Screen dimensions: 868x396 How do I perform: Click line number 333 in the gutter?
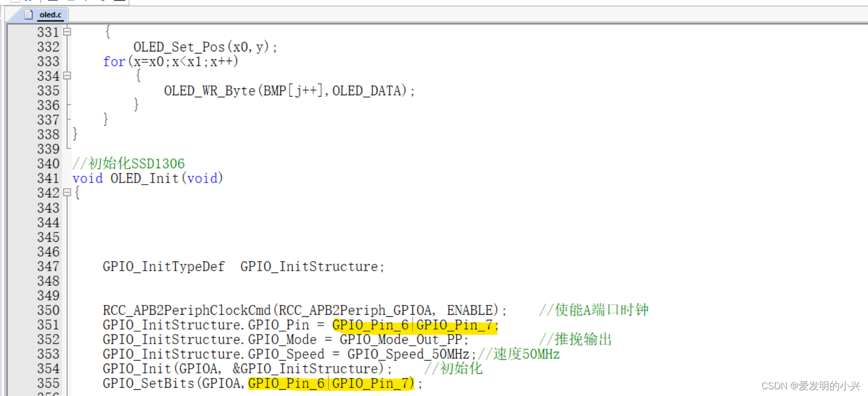coord(48,62)
